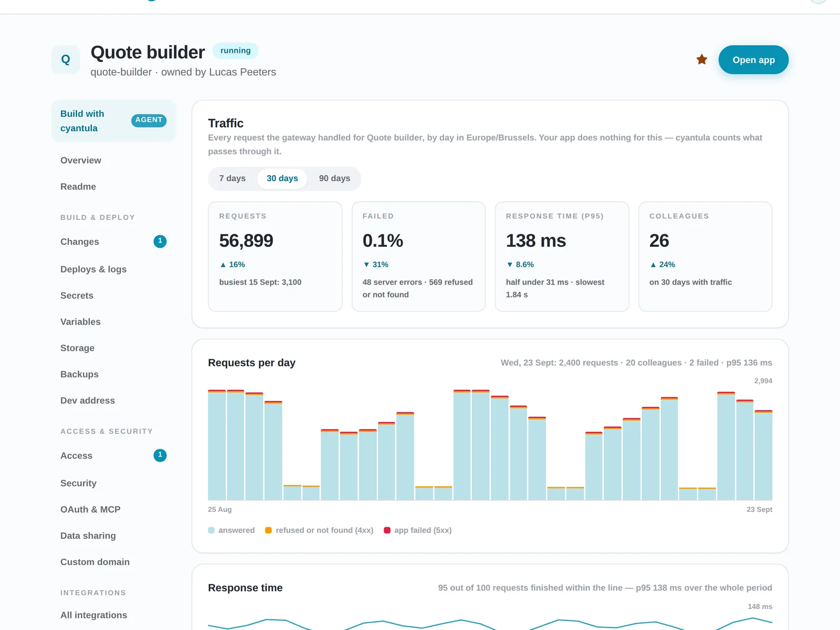Open the Dev address page

[113, 401]
